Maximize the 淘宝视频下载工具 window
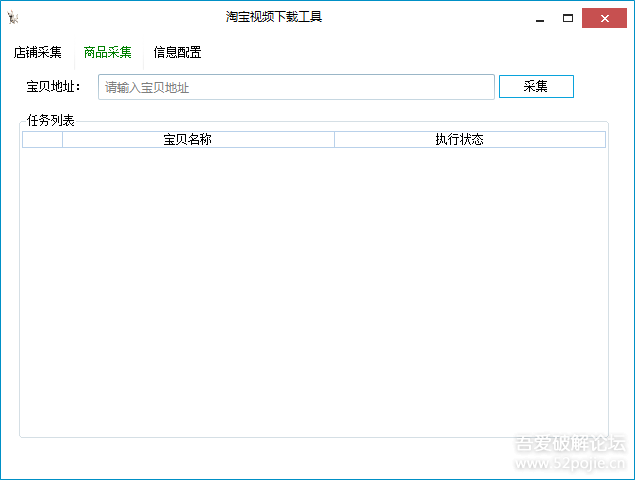The height and width of the screenshot is (480, 635). coord(567,18)
